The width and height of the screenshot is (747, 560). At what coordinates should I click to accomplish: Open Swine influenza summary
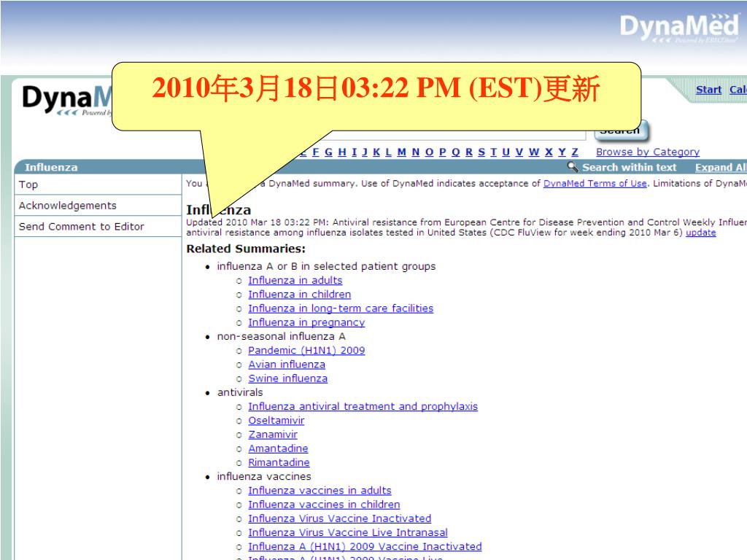click(287, 378)
